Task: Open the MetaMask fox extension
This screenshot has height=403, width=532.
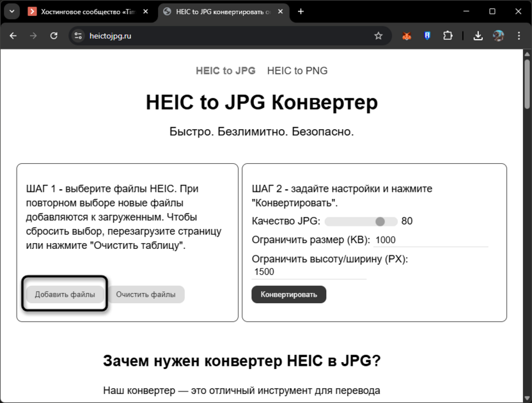Action: pyautogui.click(x=407, y=36)
